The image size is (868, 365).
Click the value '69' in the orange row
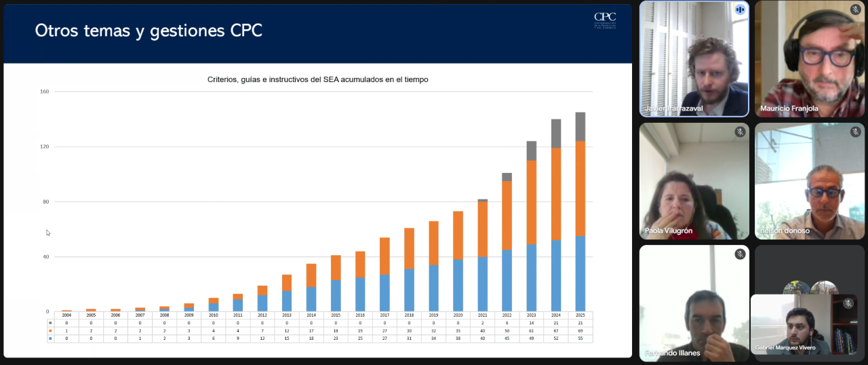click(580, 330)
